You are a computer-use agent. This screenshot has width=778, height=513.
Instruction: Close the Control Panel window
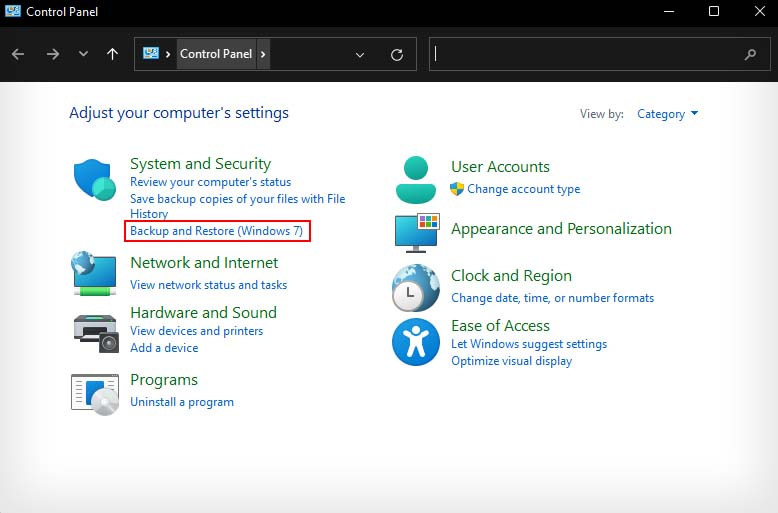coord(760,11)
